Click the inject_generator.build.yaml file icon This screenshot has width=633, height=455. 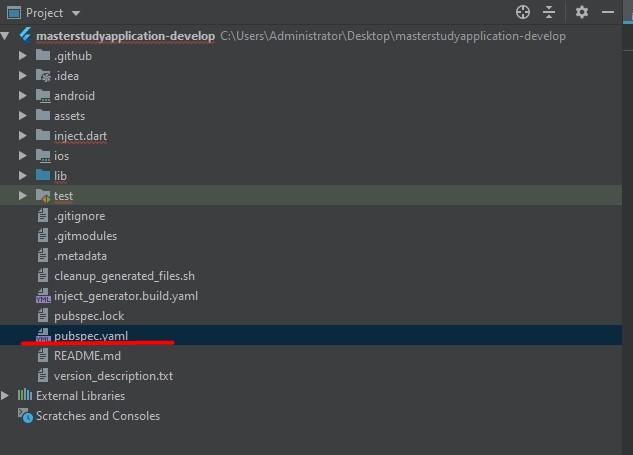(x=43, y=296)
